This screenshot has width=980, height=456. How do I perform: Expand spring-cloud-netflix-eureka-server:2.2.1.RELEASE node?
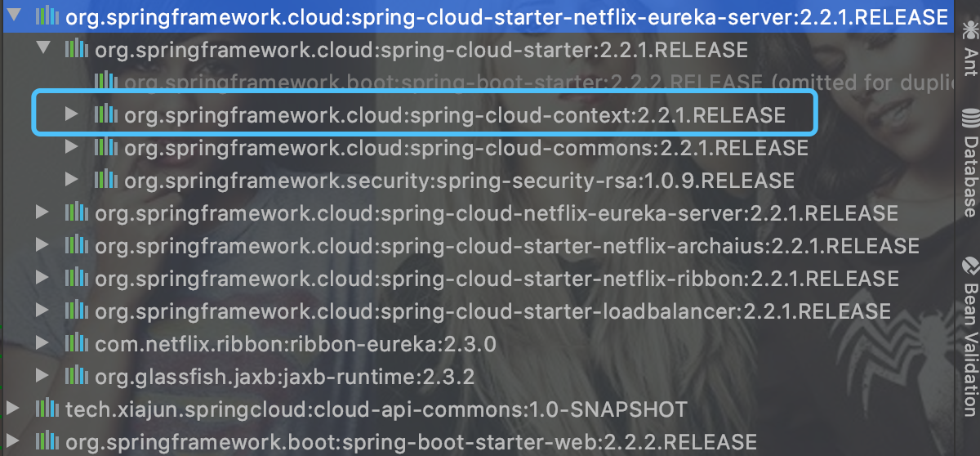click(x=43, y=212)
